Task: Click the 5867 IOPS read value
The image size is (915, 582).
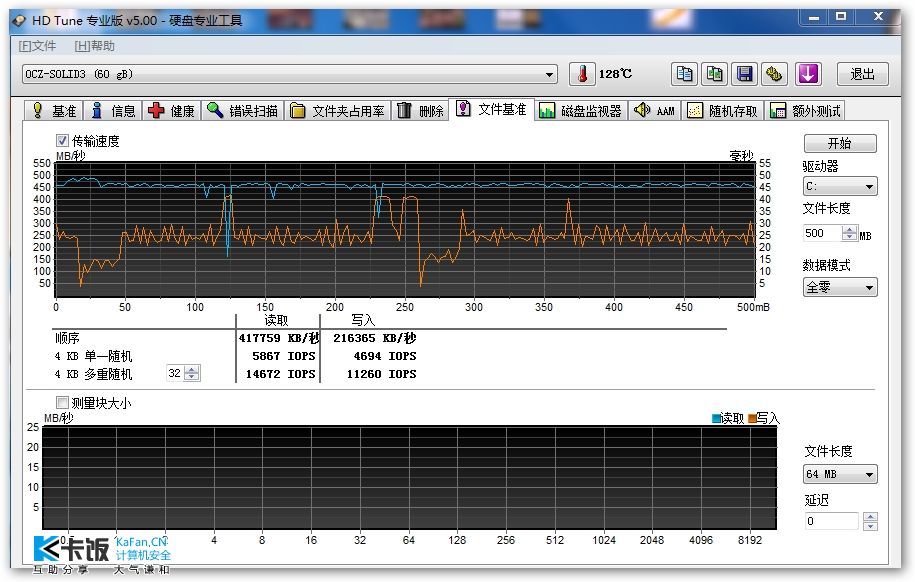Action: click(x=284, y=356)
